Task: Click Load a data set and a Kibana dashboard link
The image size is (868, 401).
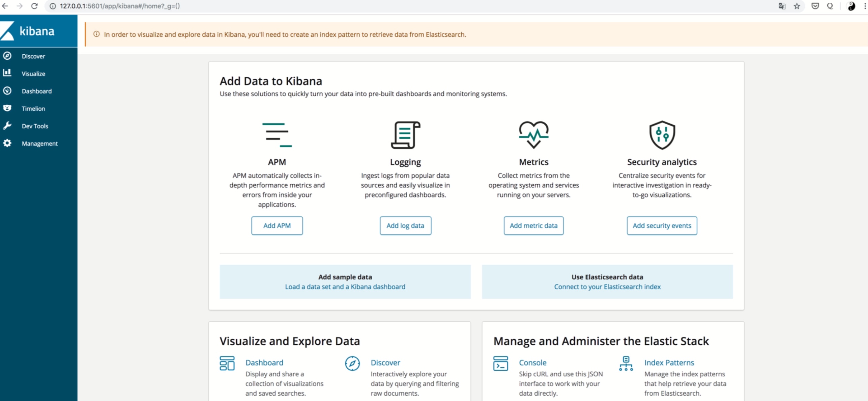Action: click(x=345, y=287)
